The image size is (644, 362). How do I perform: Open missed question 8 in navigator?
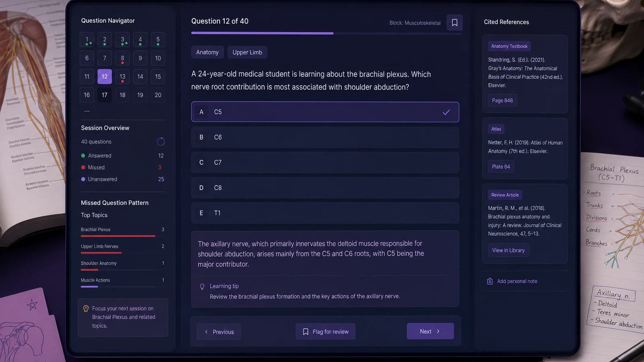pos(122,58)
